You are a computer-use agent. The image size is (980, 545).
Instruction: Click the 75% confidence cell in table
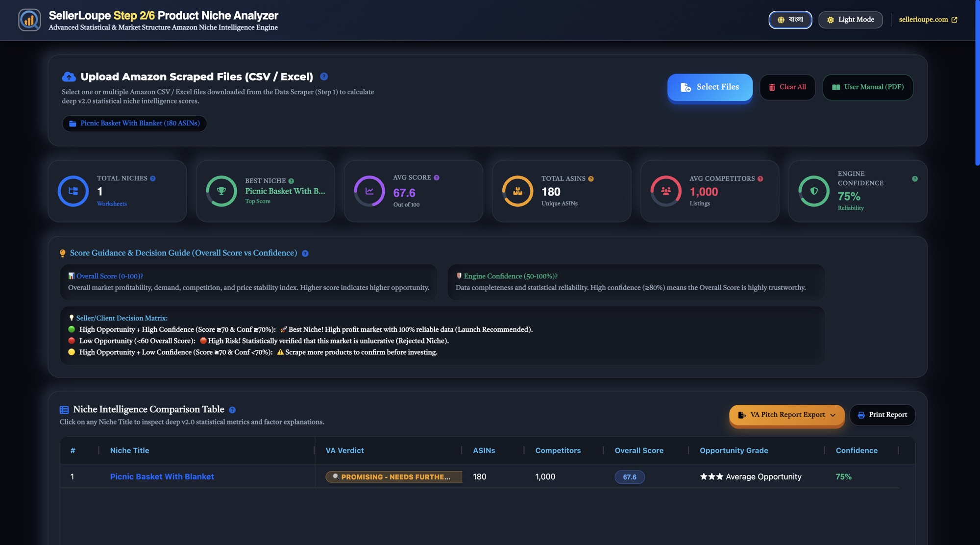pyautogui.click(x=843, y=477)
